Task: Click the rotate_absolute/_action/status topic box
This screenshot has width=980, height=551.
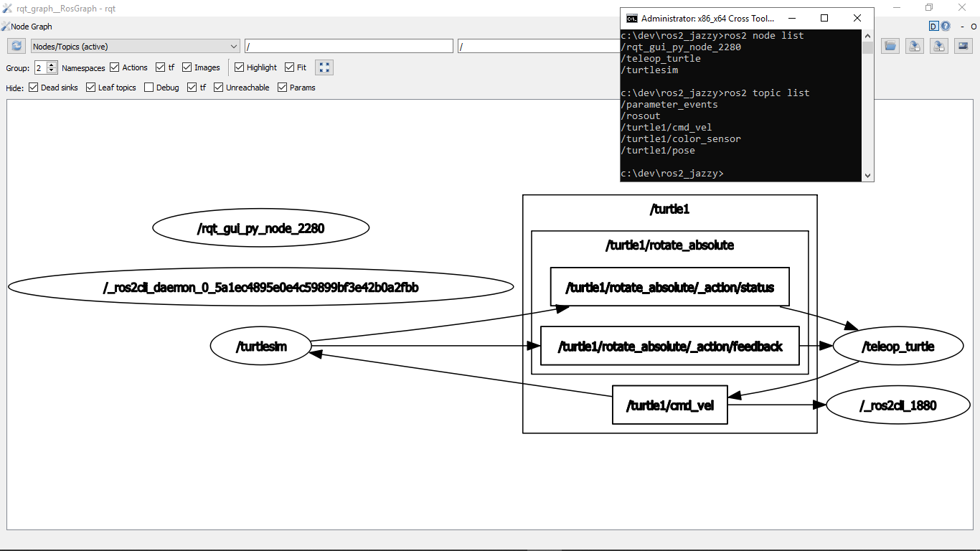Action: coord(670,287)
